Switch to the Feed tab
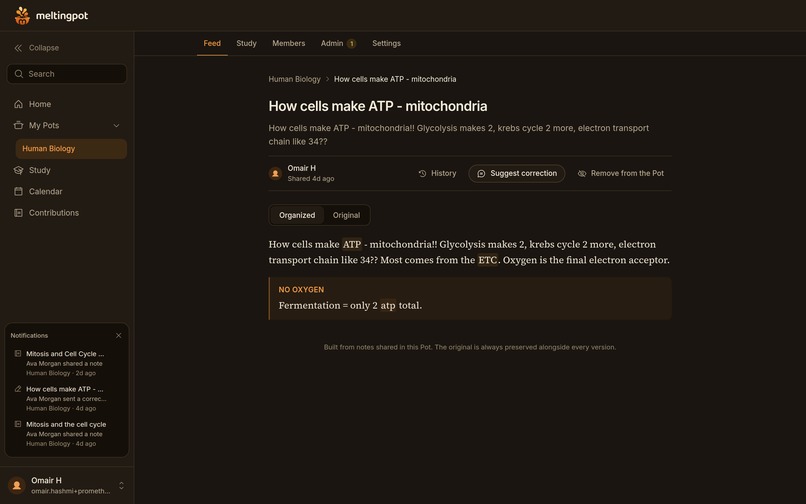This screenshot has width=806, height=504. 212,43
